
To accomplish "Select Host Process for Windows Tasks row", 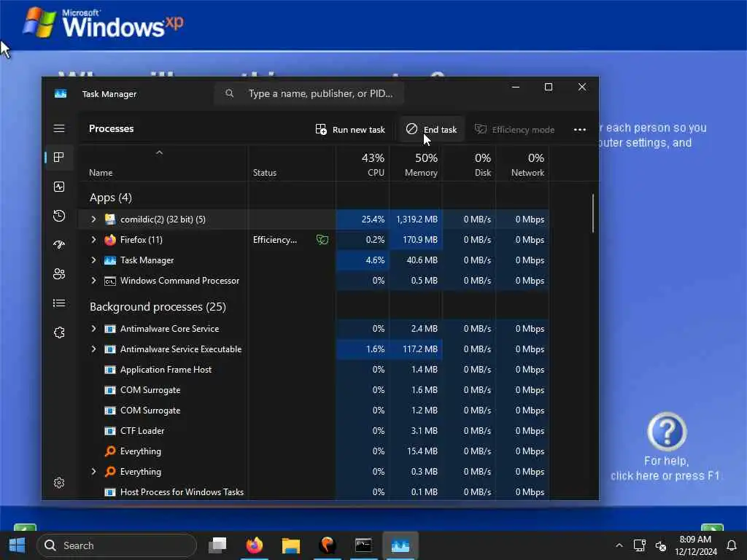I will [x=314, y=492].
